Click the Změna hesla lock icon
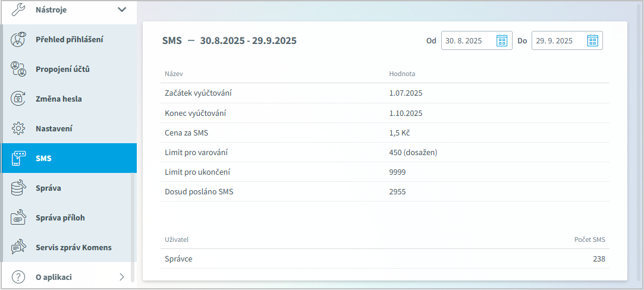 19,99
